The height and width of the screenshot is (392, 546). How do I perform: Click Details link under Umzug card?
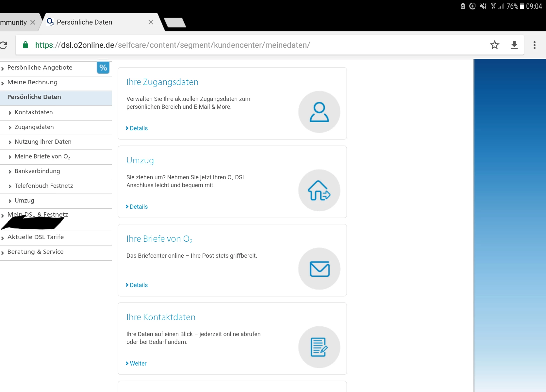(137, 207)
